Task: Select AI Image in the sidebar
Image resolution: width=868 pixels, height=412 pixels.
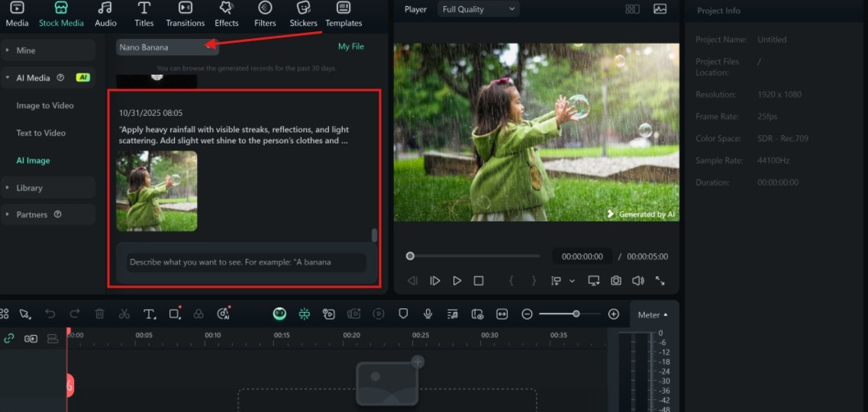Action: coord(34,161)
